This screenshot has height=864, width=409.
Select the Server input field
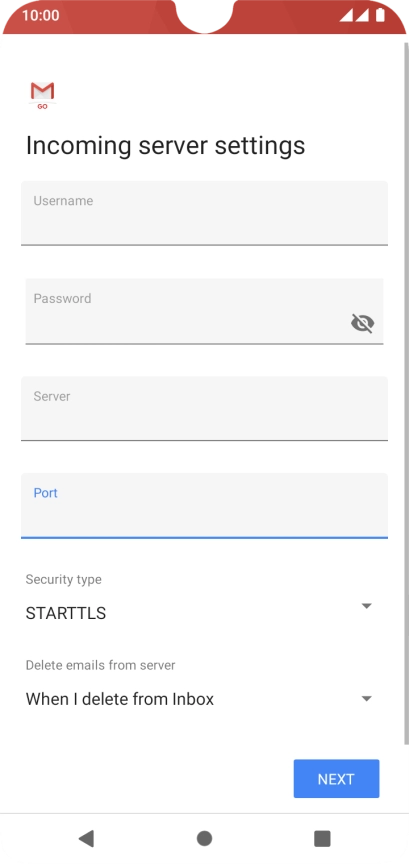204,408
